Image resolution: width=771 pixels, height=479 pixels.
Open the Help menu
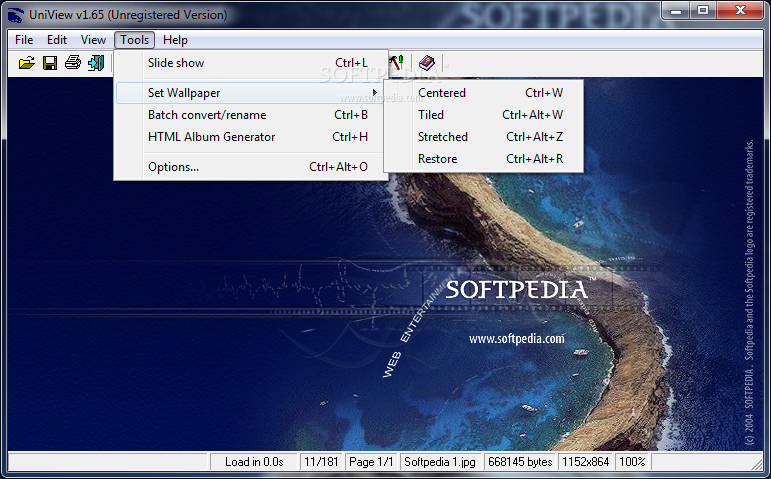[176, 40]
